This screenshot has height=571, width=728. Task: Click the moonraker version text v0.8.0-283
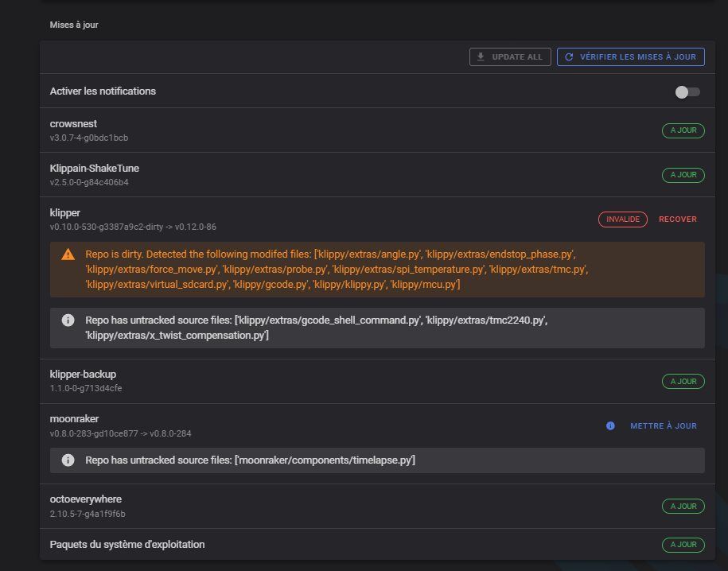coord(119,434)
